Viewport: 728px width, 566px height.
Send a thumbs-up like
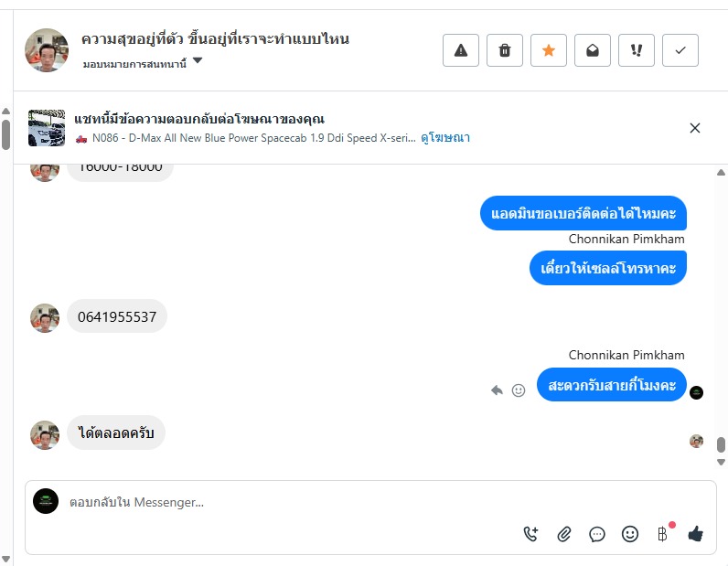point(695,535)
